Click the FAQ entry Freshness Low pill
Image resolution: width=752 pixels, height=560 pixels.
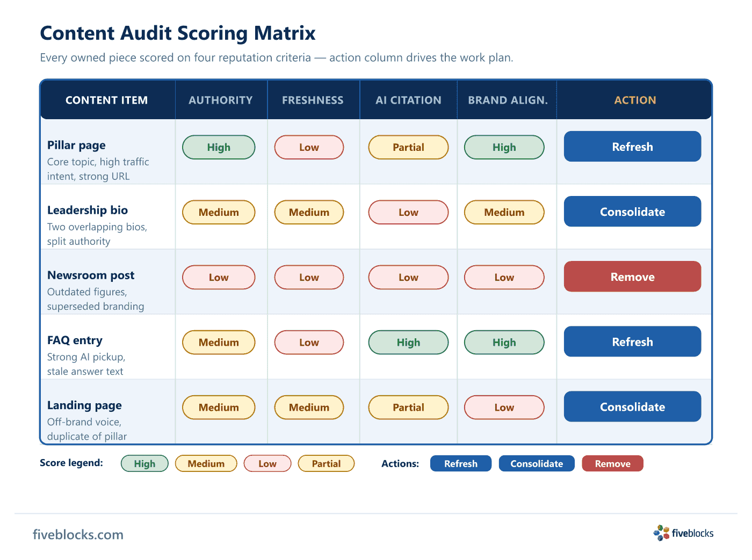click(309, 342)
